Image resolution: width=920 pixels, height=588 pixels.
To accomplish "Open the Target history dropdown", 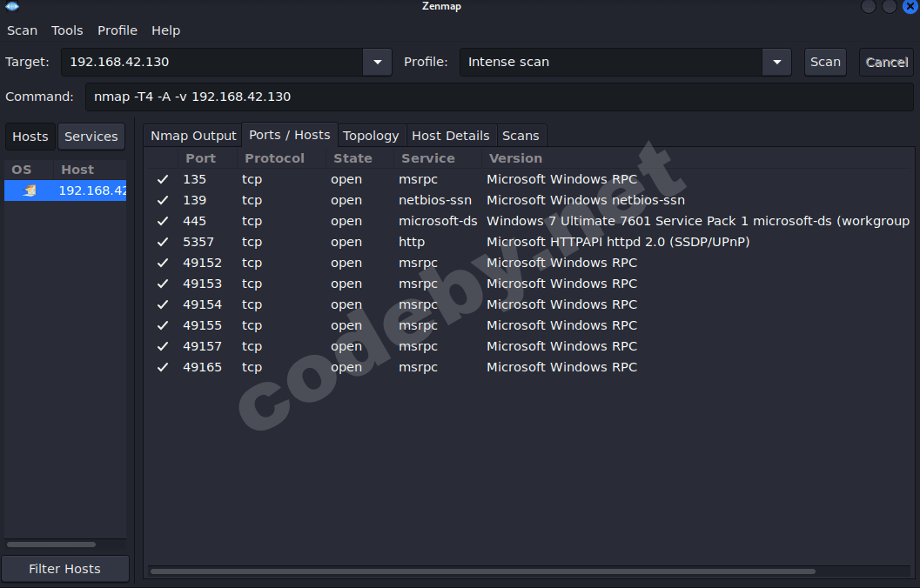I will (376, 62).
